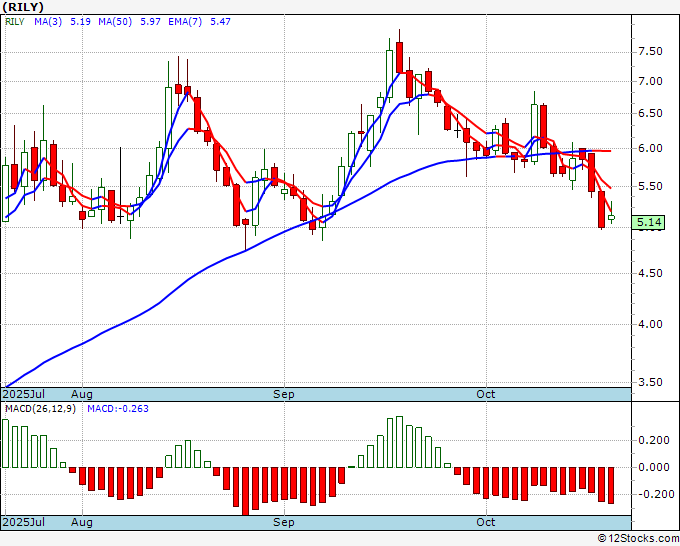Click Oct on price chart date axis

pyautogui.click(x=485, y=394)
